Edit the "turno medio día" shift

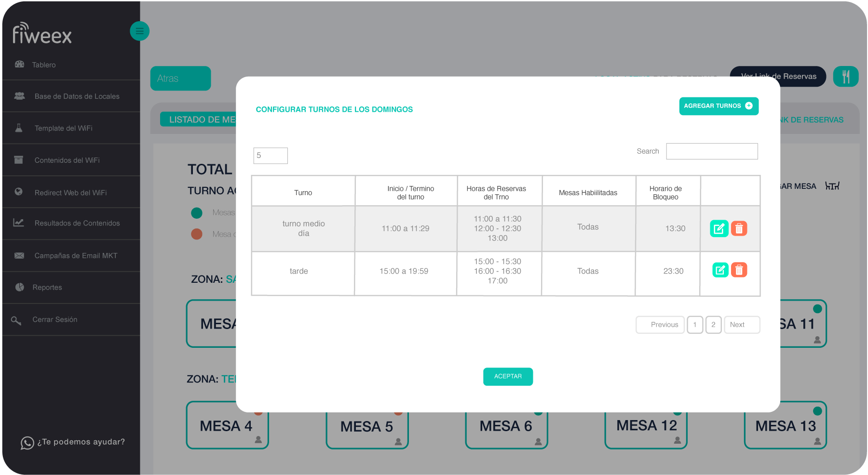click(719, 228)
